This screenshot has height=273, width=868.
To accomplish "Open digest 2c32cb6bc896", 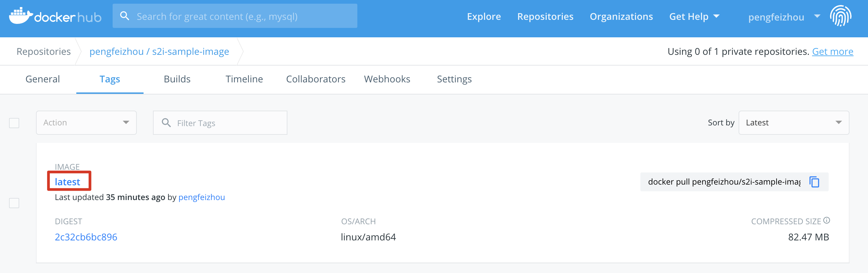I will tap(86, 237).
